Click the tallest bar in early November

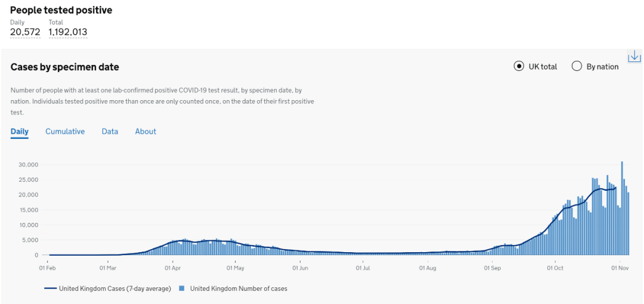coord(622,208)
